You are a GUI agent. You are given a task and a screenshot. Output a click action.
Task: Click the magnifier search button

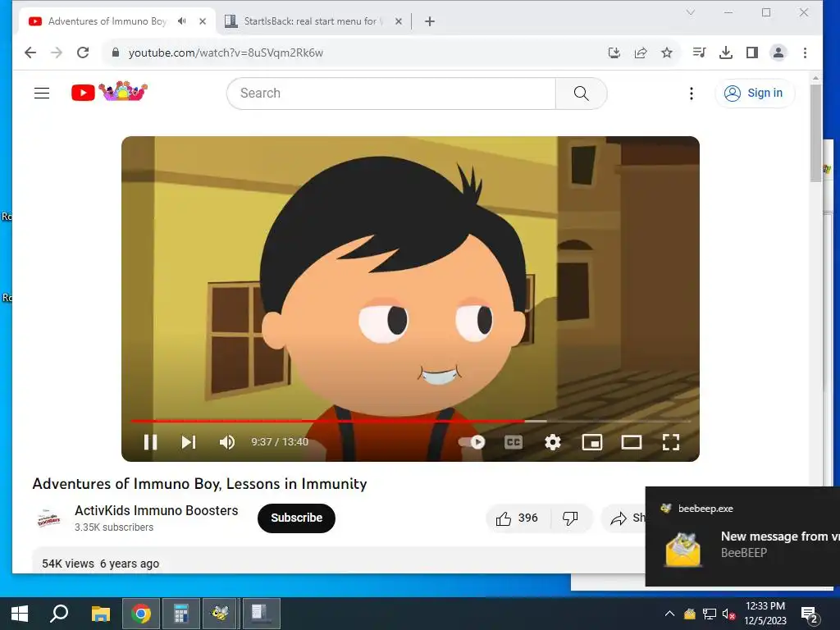pos(582,94)
